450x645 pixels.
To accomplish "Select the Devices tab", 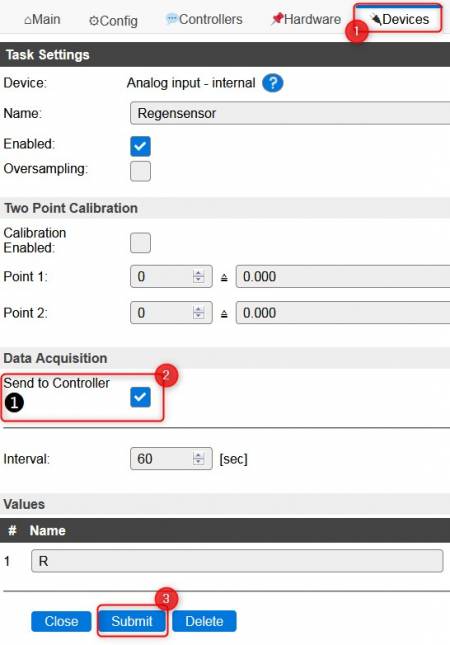I will 398,19.
